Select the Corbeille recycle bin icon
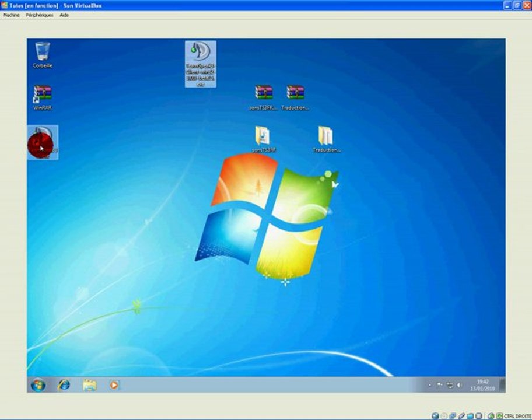Screen dimensions: 532x420 click(x=43, y=55)
